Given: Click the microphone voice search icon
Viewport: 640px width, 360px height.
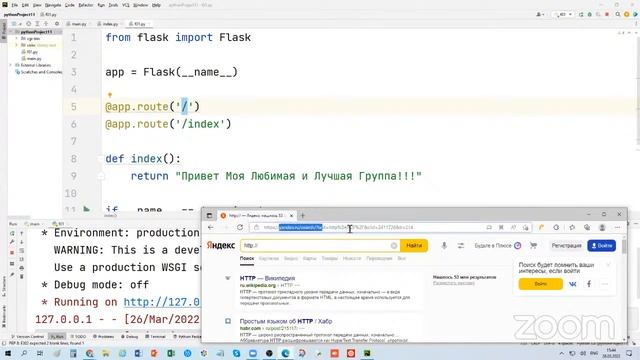Looking at the screenshot, I should (x=444, y=245).
